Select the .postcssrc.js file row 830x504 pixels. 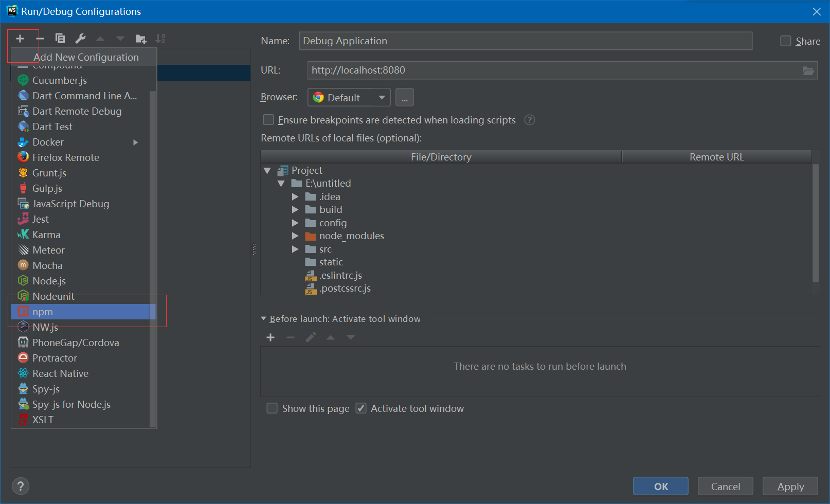click(x=536, y=289)
